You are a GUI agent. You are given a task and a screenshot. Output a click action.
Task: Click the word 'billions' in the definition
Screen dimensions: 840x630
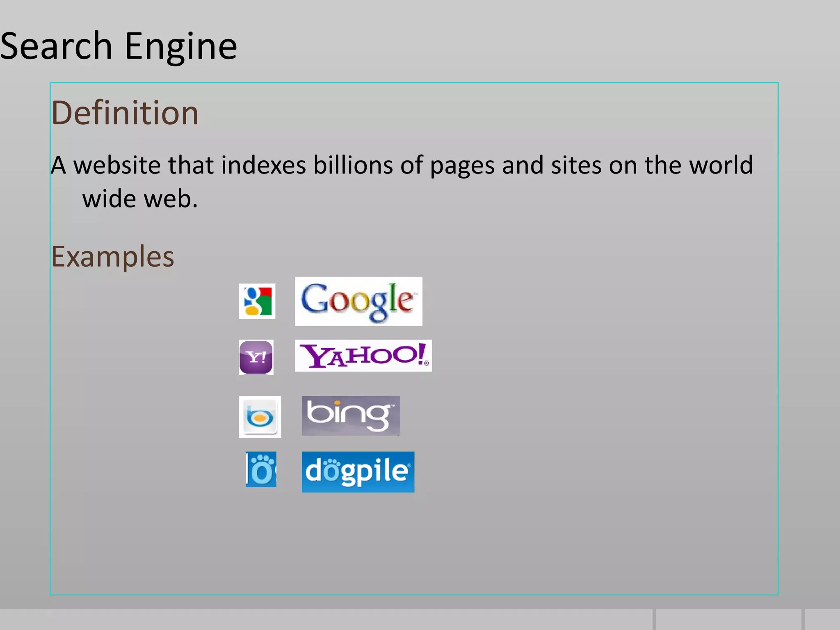(x=353, y=165)
